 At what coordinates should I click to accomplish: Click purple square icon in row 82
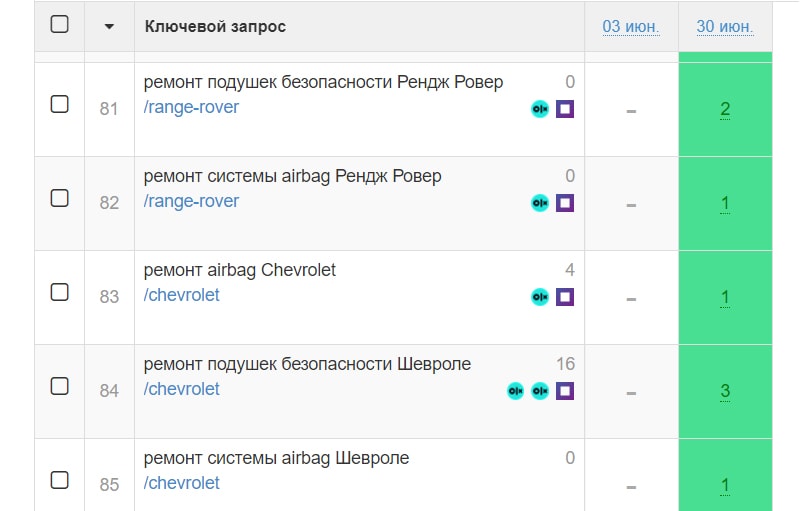click(x=565, y=203)
